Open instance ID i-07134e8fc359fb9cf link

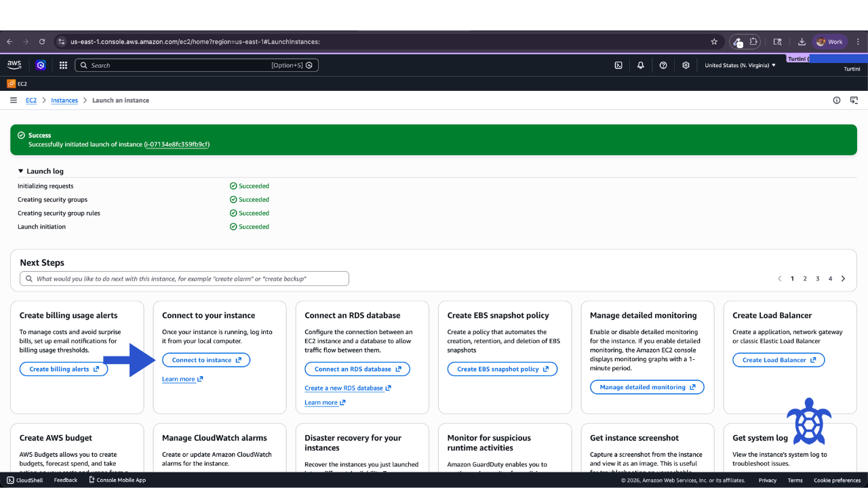(x=176, y=144)
